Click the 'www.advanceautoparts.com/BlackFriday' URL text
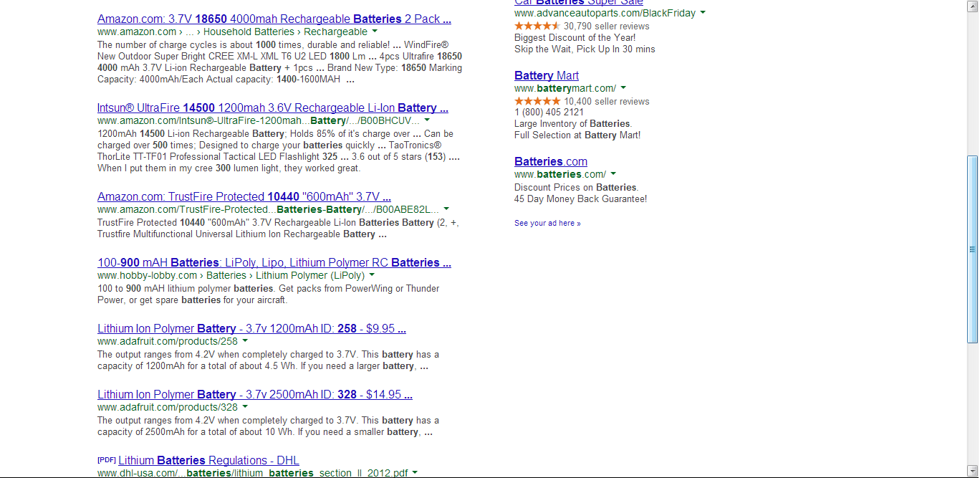The height and width of the screenshot is (478, 980). point(605,14)
